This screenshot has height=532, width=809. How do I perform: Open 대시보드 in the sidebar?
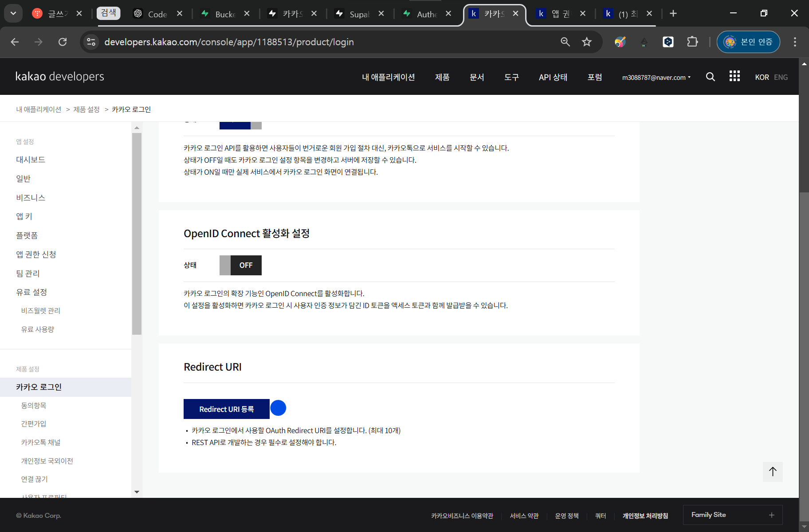[x=31, y=160]
